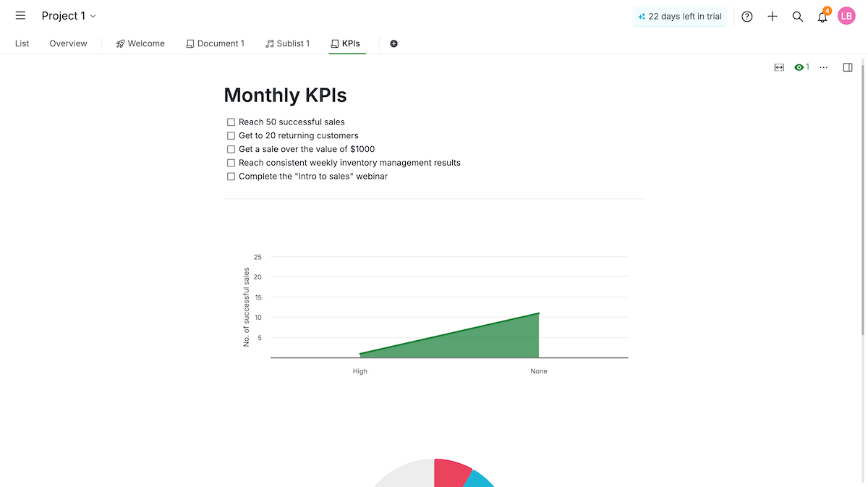Expand the Project 1 dropdown chevron
This screenshot has height=487, width=868.
pos(94,15)
